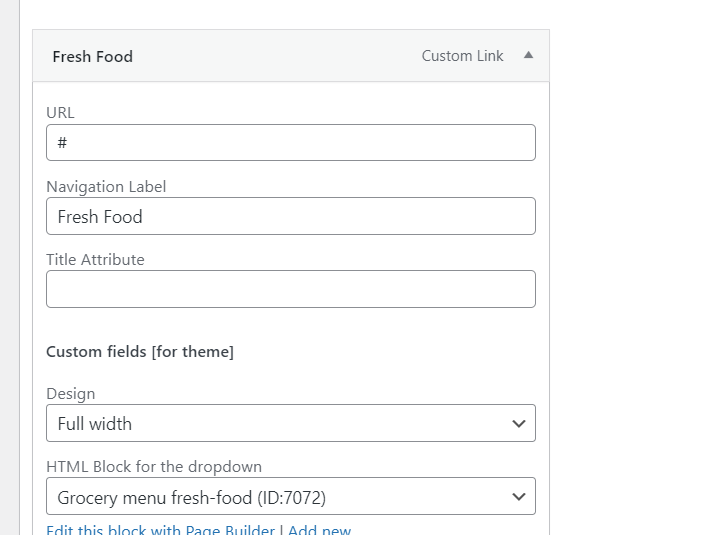Click the Fresh Food title in header

[92, 57]
